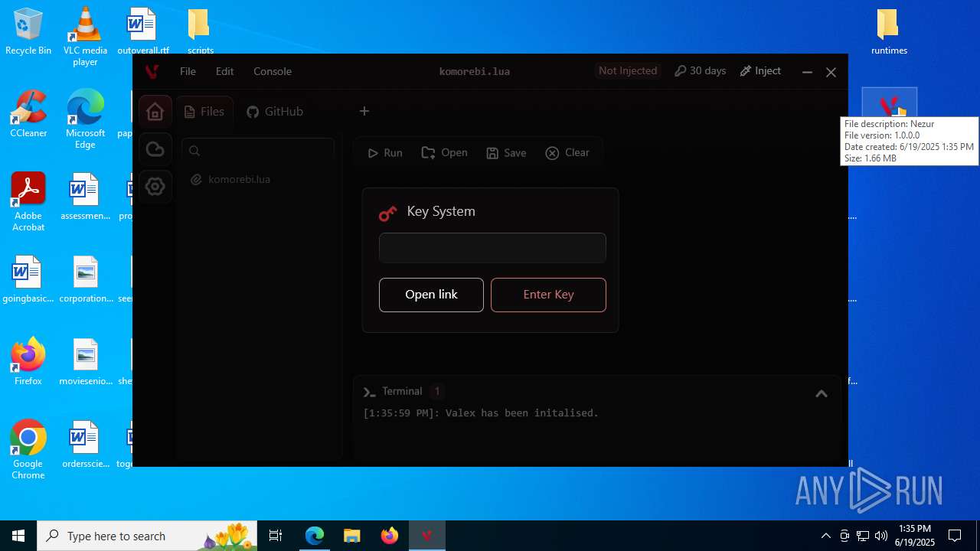This screenshot has height=551, width=980.
Task: Select the Google Chrome desktop icon
Action: (28, 449)
